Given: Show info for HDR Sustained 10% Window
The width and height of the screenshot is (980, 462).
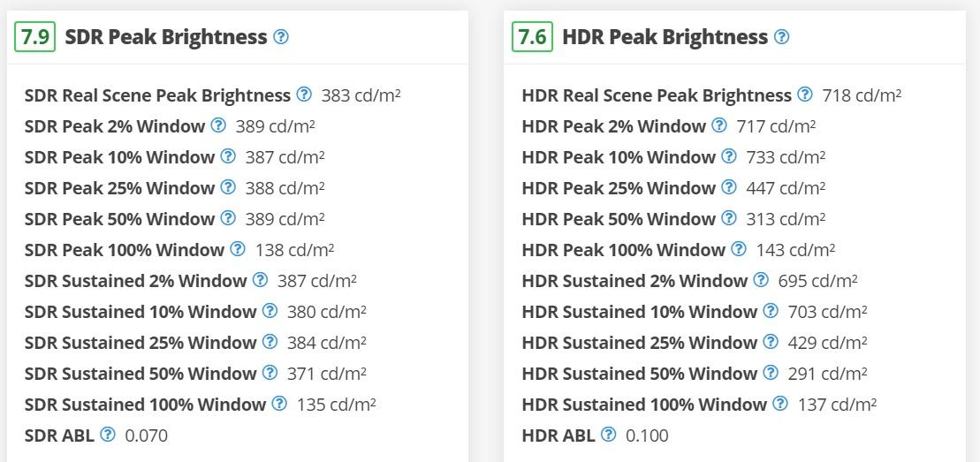Looking at the screenshot, I should click(x=770, y=310).
